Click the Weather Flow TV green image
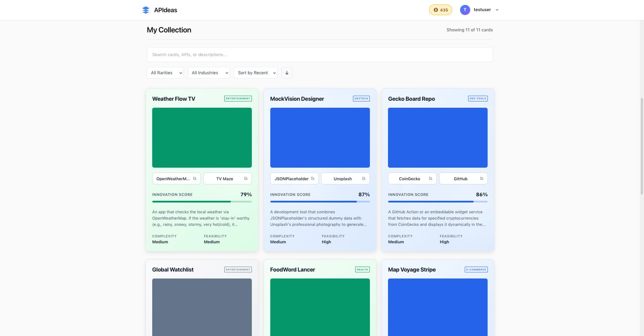 click(x=202, y=138)
